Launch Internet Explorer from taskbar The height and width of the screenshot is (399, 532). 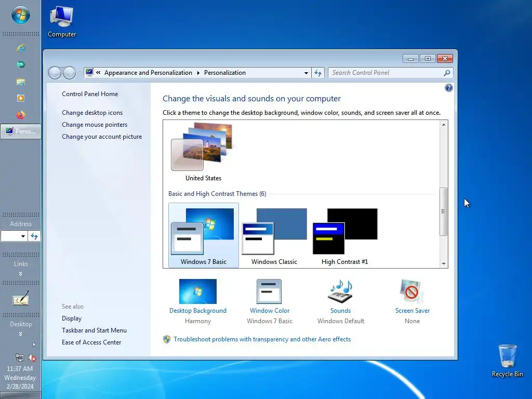[21, 48]
